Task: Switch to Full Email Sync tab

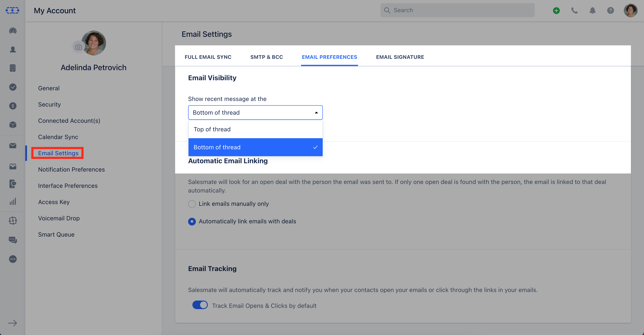Action: 208,57
